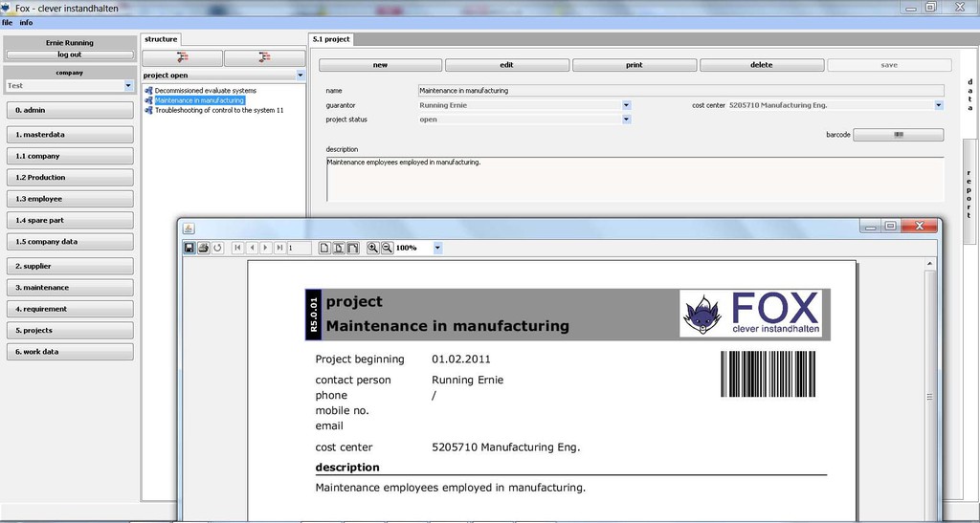Open the company 'Test' dropdown

128,86
